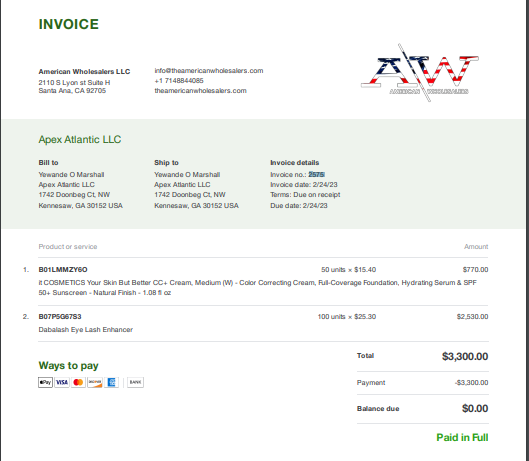
Task: Click the Product or service column header
Action: (68, 247)
